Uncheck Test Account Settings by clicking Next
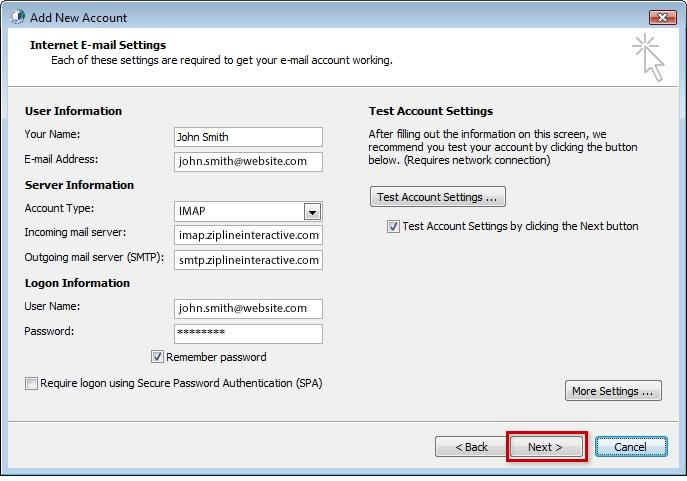This screenshot has height=481, width=687. click(x=393, y=226)
